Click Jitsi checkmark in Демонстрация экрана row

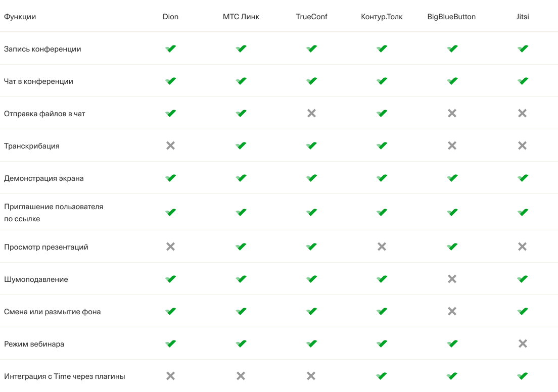point(523,178)
